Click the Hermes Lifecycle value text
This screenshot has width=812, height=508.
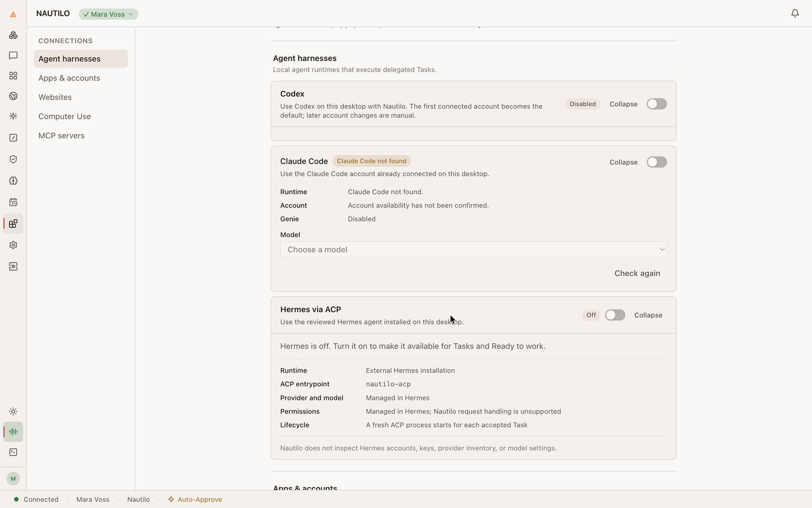click(x=446, y=425)
